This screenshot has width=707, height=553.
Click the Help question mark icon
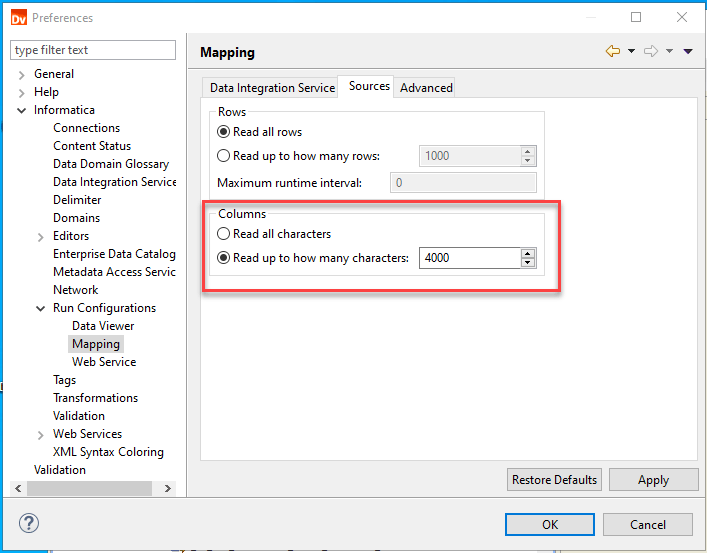(29, 523)
